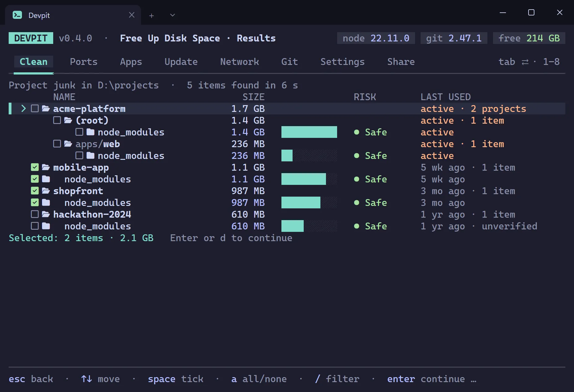Click the acme-platform open folder icon

(46, 109)
